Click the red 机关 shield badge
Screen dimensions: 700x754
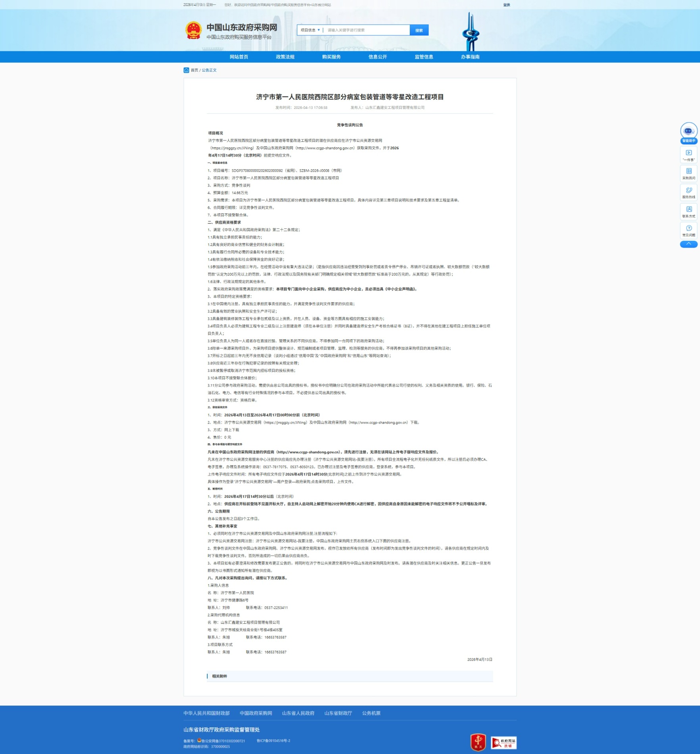tap(478, 742)
